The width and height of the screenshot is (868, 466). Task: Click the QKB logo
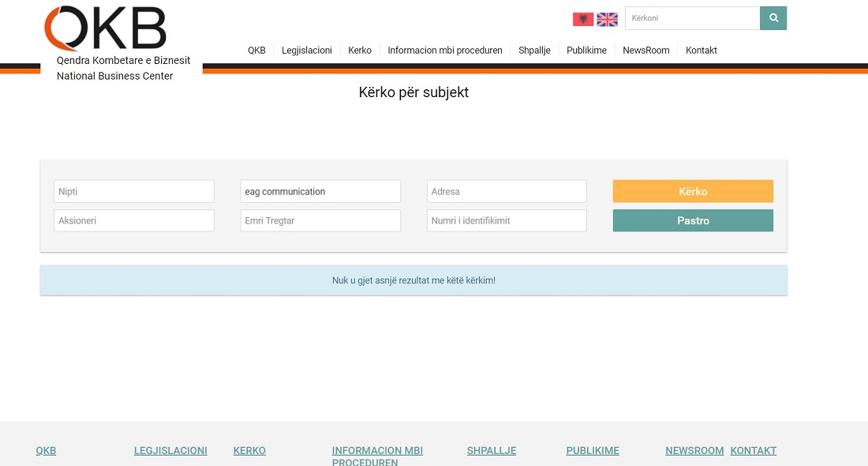(x=105, y=28)
